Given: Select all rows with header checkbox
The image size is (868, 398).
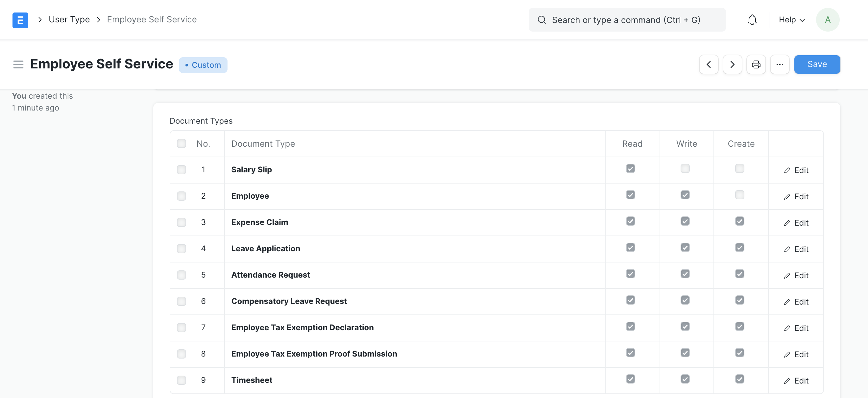Looking at the screenshot, I should point(181,144).
